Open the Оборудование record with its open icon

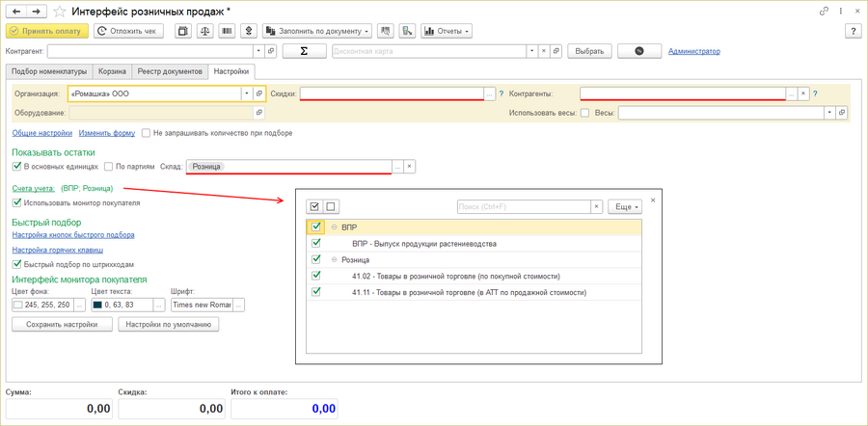click(258, 113)
